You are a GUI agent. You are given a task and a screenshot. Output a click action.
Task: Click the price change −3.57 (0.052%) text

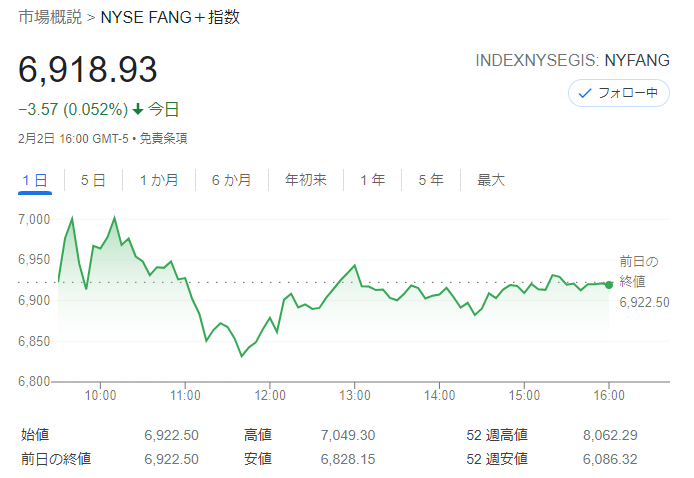click(73, 109)
